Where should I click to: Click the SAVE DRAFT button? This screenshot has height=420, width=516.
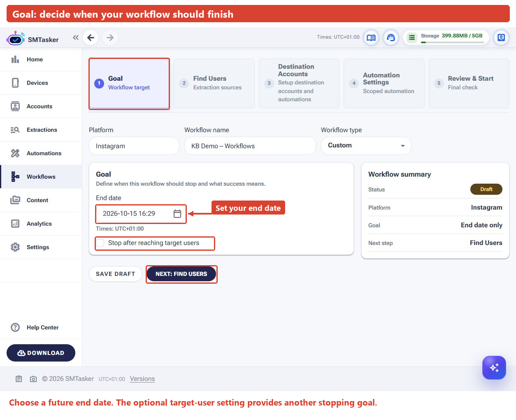116,274
